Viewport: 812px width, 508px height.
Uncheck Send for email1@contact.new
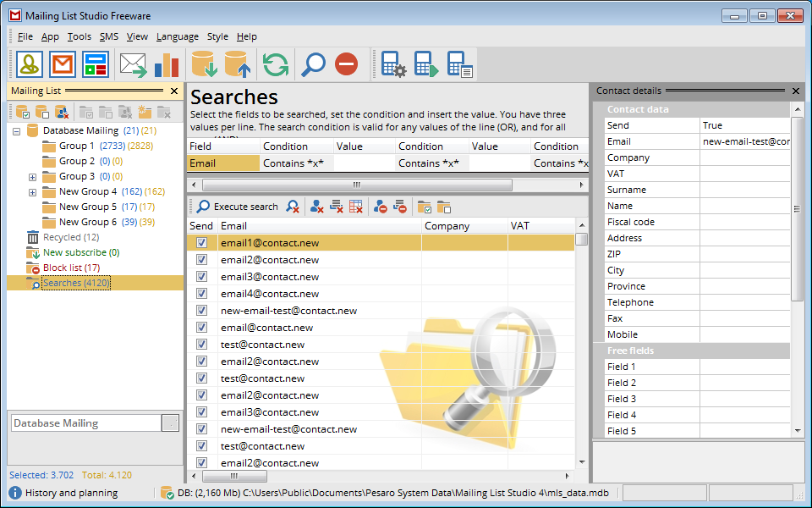[x=201, y=243]
